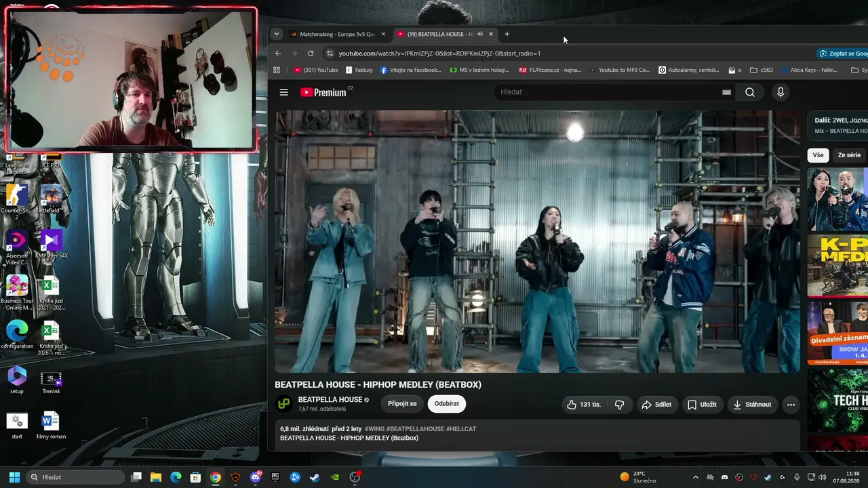Open the K-Pop medley recommended thumbnail
The width and height of the screenshot is (868, 488).
[x=837, y=266]
